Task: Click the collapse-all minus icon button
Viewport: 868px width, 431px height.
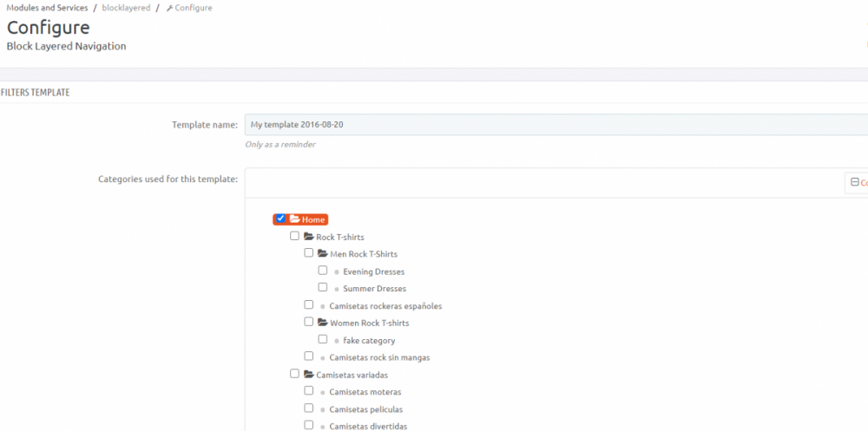Action: coord(855,183)
